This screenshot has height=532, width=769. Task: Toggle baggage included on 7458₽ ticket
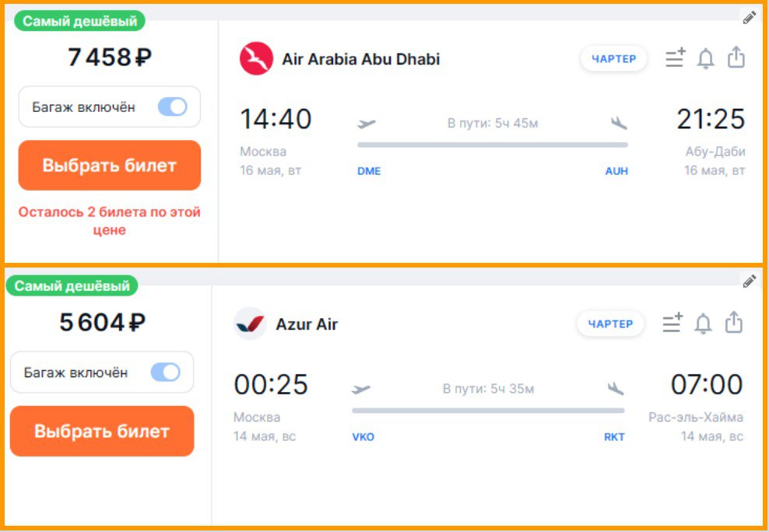172,107
